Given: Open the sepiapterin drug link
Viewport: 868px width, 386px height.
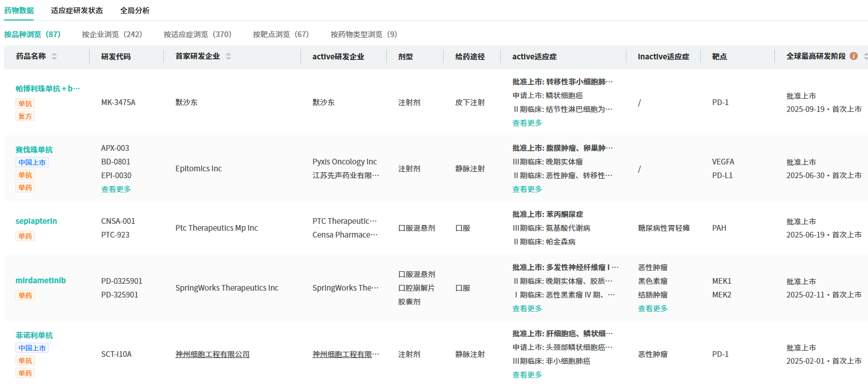Looking at the screenshot, I should coord(36,221).
